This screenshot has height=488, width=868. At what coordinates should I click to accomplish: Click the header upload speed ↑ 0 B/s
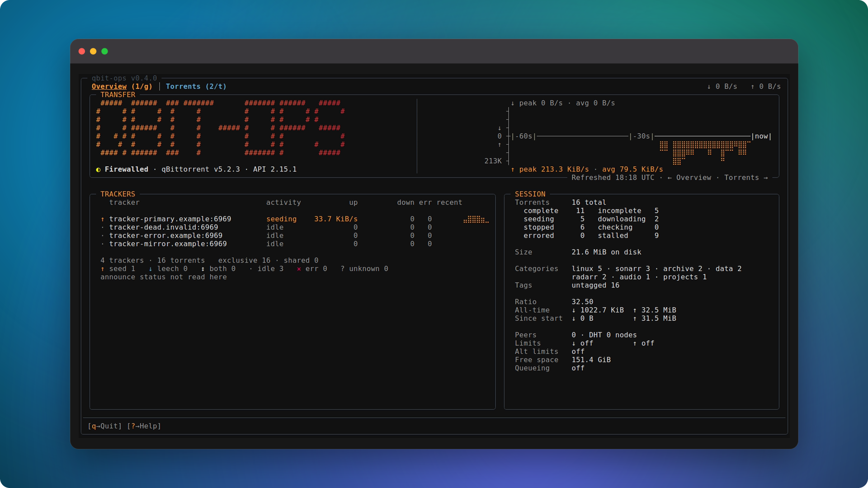click(x=765, y=86)
